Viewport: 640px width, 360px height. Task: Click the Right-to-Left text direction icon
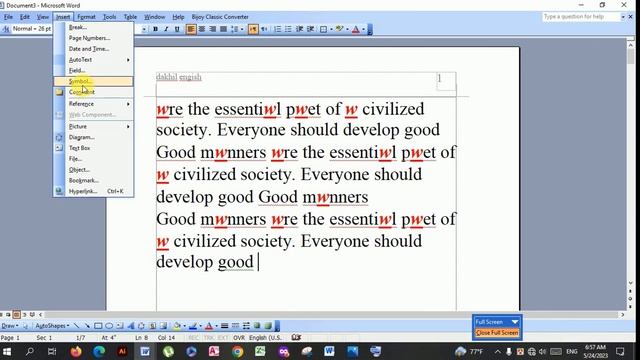tap(264, 29)
